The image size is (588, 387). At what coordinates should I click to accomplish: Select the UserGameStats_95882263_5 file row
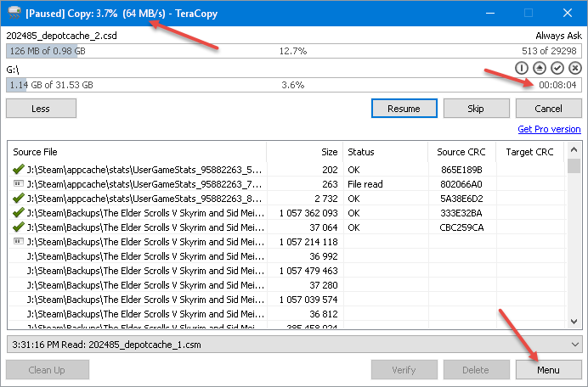286,170
